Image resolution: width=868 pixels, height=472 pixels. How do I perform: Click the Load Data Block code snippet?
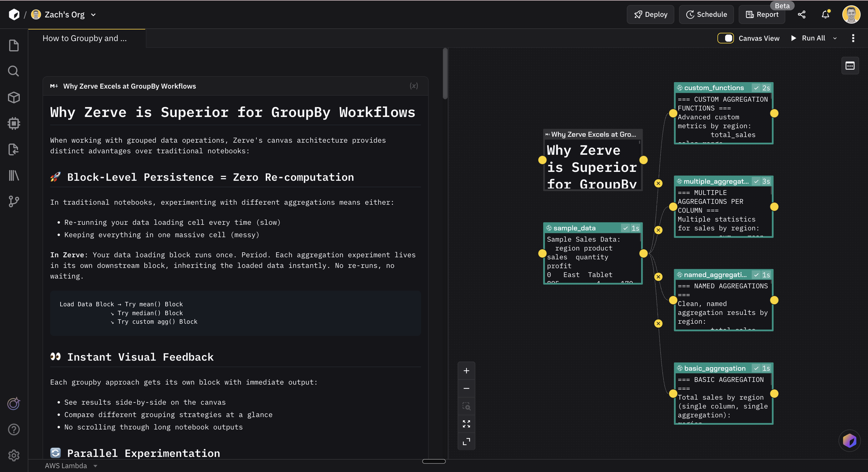click(x=235, y=313)
